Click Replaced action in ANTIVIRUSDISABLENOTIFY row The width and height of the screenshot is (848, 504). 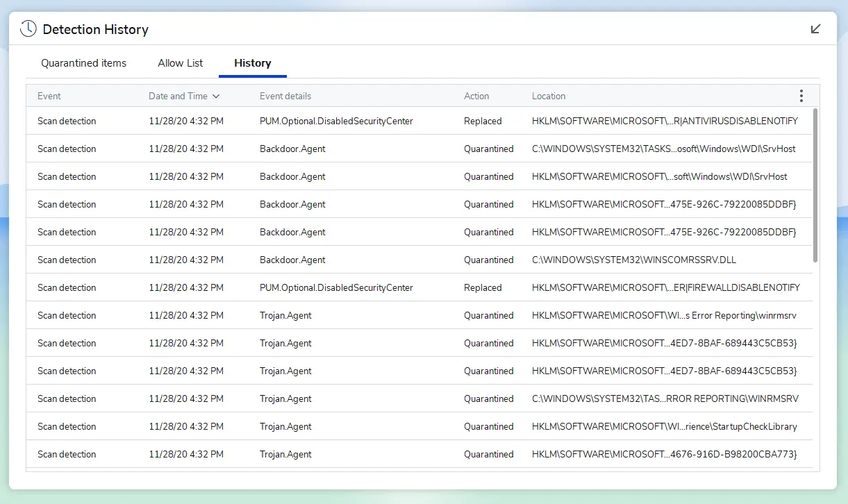click(x=483, y=121)
